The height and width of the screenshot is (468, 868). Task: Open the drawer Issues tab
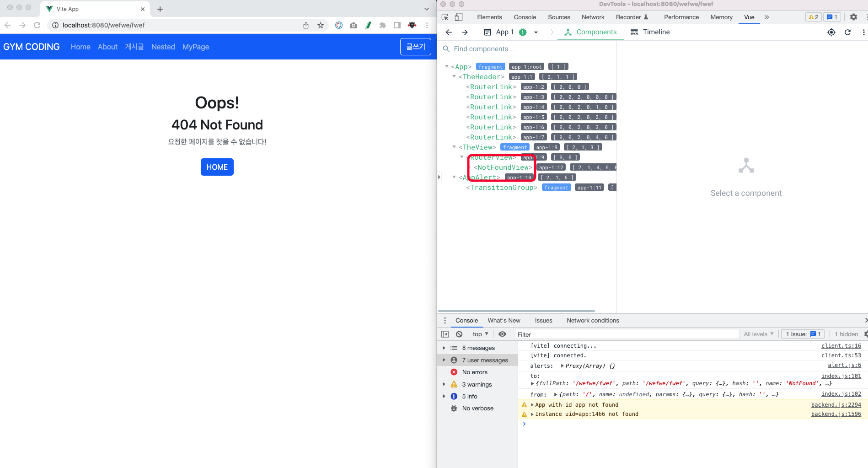pos(544,321)
